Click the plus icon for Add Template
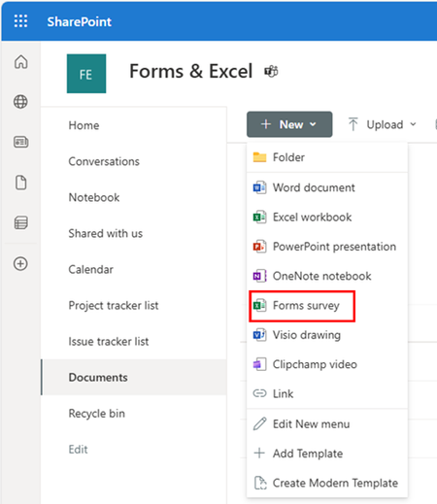Viewport: 437px width, 504px height. pyautogui.click(x=259, y=454)
